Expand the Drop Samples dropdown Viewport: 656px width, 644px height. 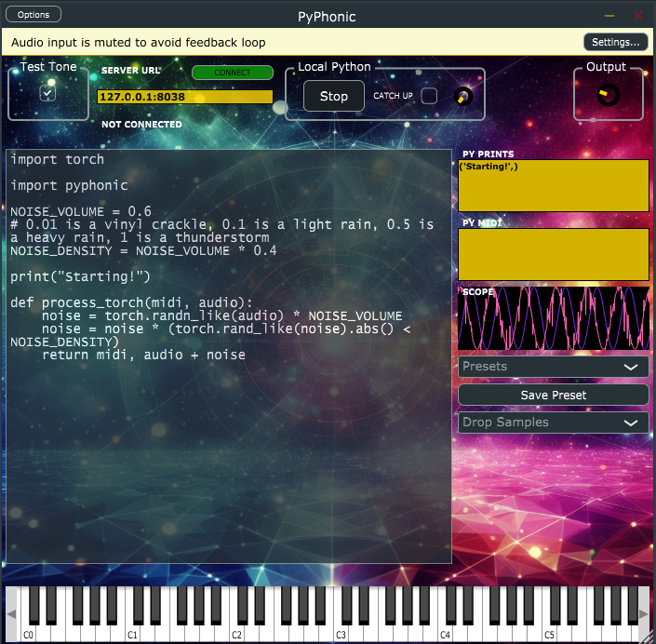click(553, 423)
